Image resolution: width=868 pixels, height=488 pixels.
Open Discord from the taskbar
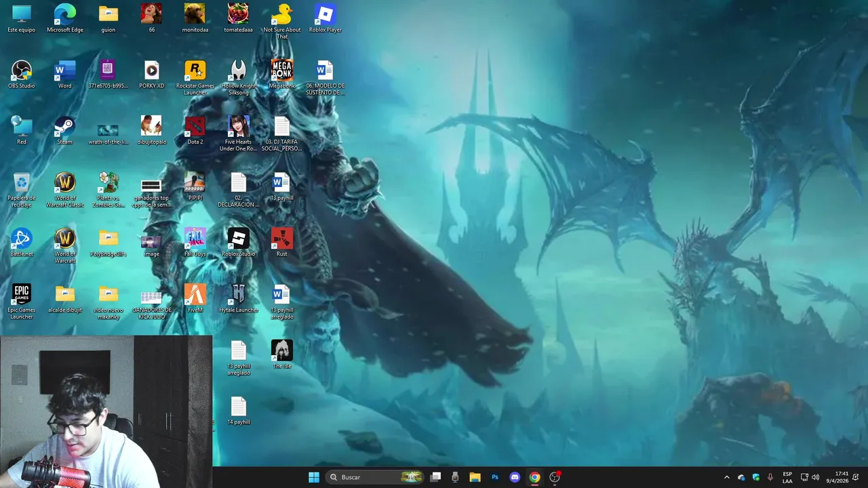(515, 477)
